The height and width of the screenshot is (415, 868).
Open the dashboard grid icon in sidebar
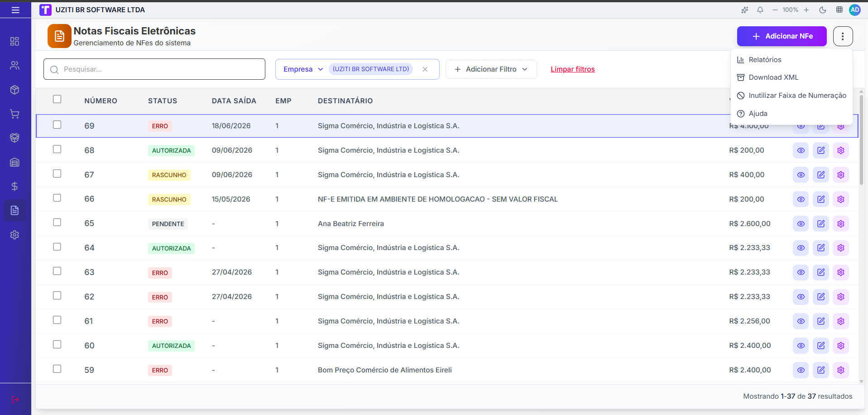14,41
